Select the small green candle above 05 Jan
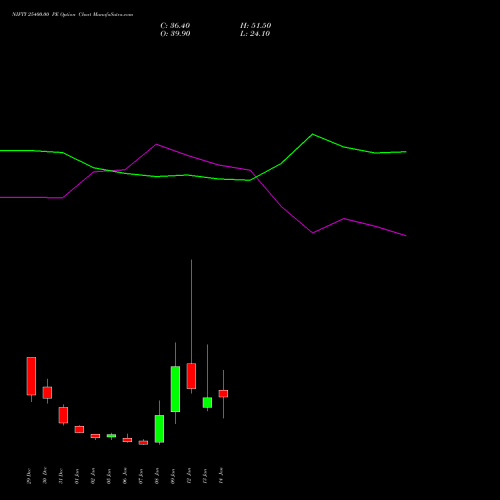 111,436
